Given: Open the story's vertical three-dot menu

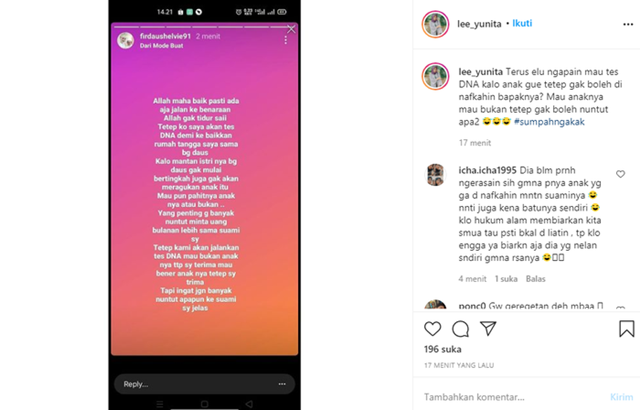Looking at the screenshot, I should (x=286, y=40).
